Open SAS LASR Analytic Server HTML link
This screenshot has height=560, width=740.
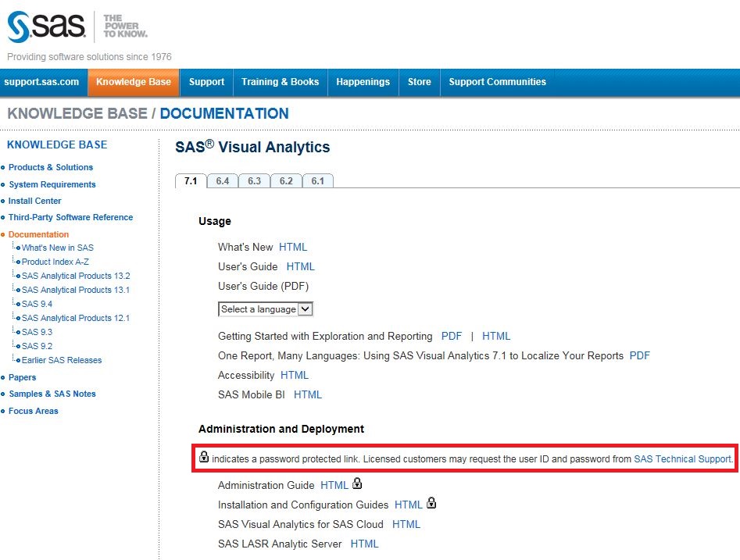pos(364,544)
